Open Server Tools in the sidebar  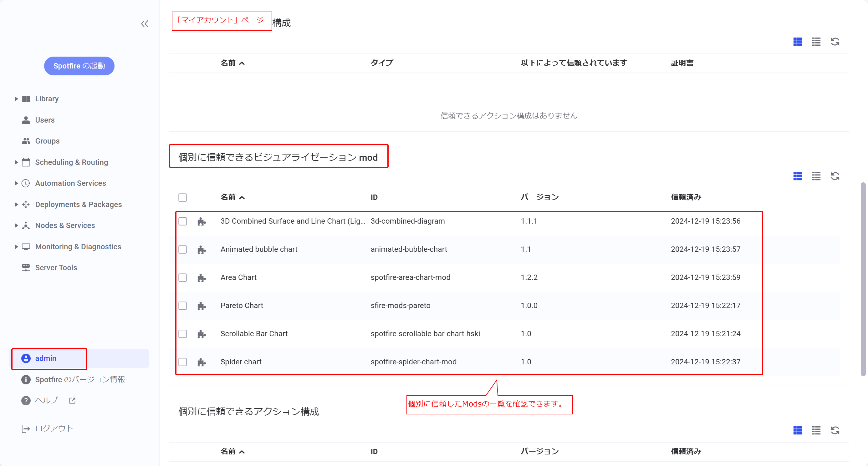56,268
